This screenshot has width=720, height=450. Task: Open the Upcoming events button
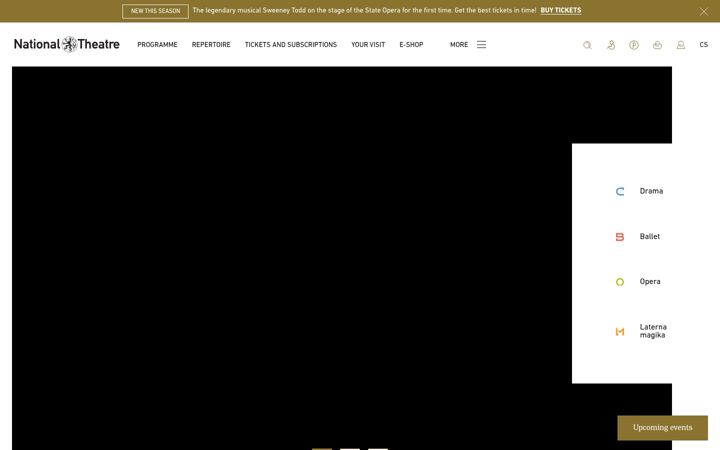pos(662,428)
